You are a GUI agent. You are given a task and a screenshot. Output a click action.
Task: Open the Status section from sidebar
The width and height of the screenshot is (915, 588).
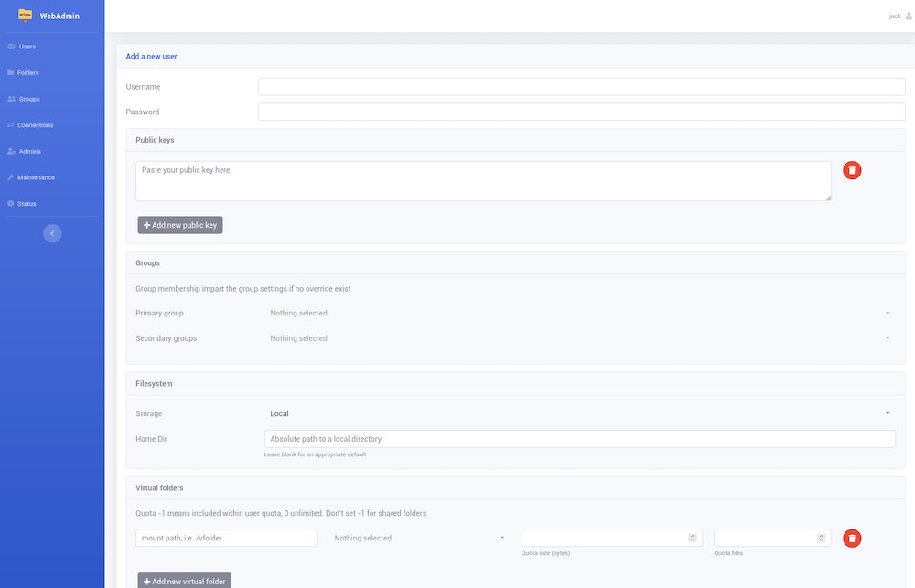coord(25,203)
